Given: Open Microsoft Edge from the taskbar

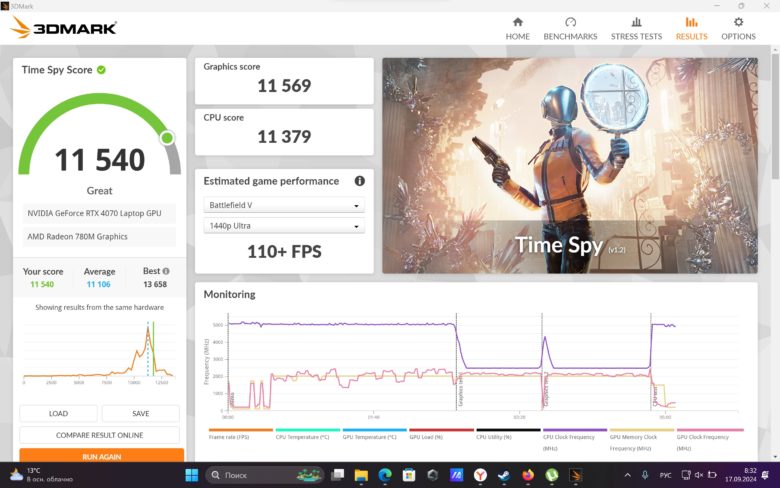Looking at the screenshot, I should click(385, 475).
